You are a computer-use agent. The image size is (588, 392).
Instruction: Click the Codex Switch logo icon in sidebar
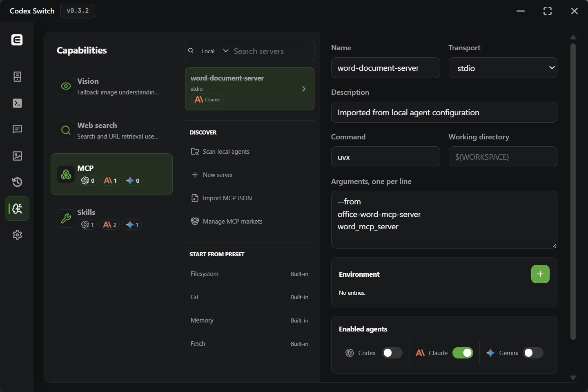coord(17,40)
